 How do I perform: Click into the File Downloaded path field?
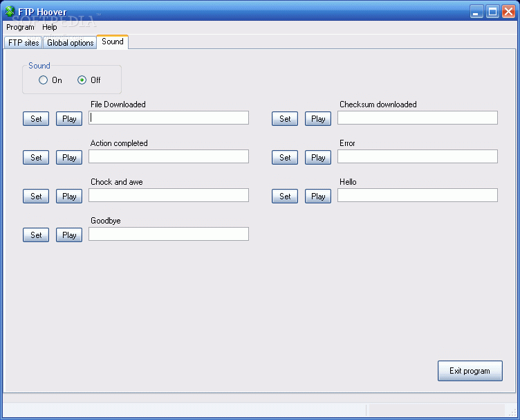[169, 118]
